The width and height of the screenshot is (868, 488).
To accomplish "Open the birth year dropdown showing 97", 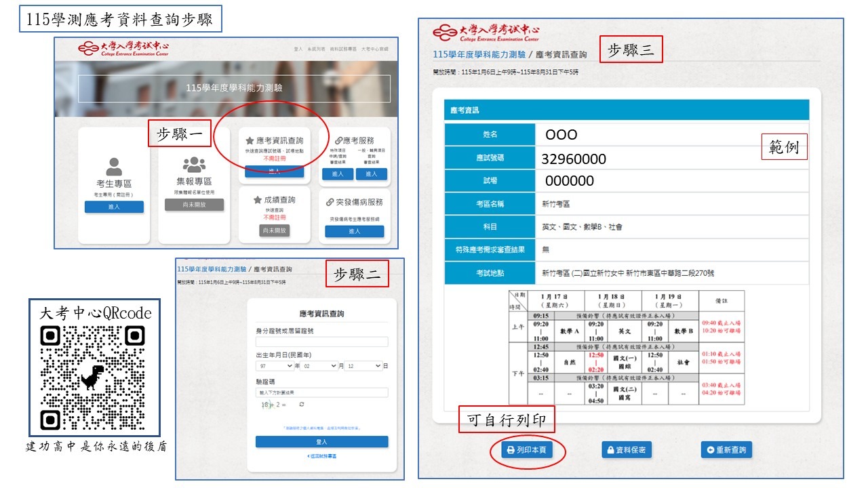I will (x=274, y=366).
